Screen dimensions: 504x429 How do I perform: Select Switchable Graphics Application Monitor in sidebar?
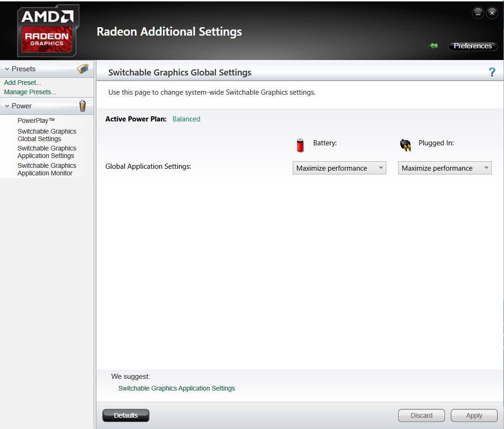point(47,169)
